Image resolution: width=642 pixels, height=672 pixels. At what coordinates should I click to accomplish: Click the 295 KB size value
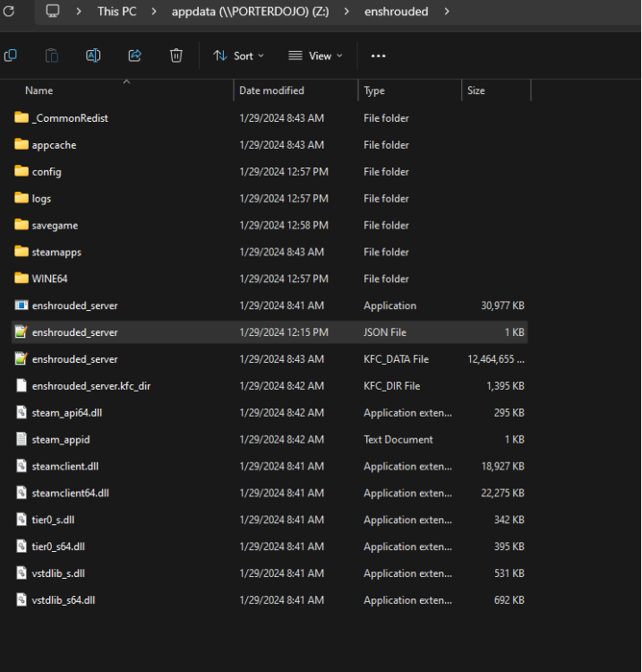(x=509, y=412)
